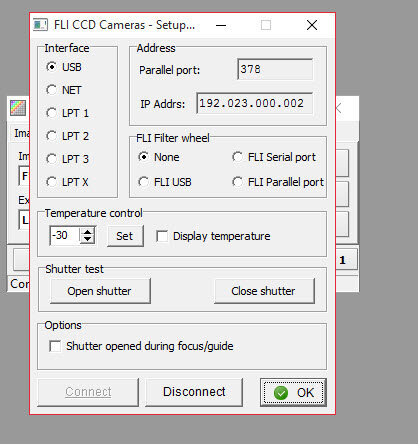Click the "Shutter test" group label
The width and height of the screenshot is (418, 444).
(74, 269)
